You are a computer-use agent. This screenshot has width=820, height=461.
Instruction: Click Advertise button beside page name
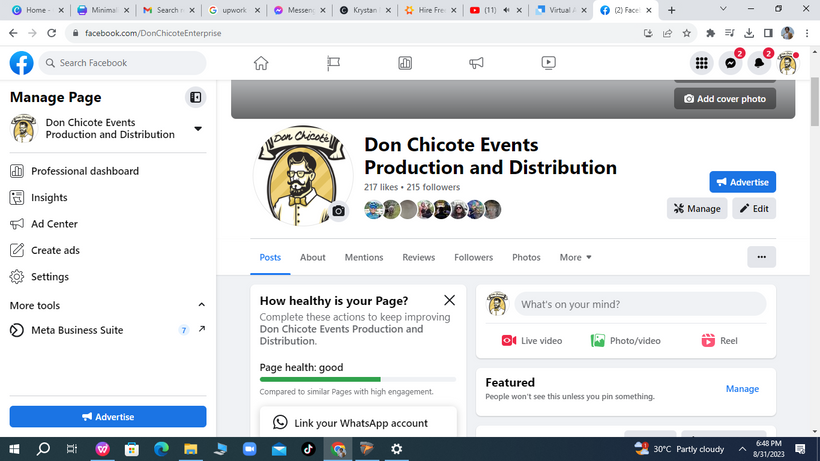click(x=743, y=182)
